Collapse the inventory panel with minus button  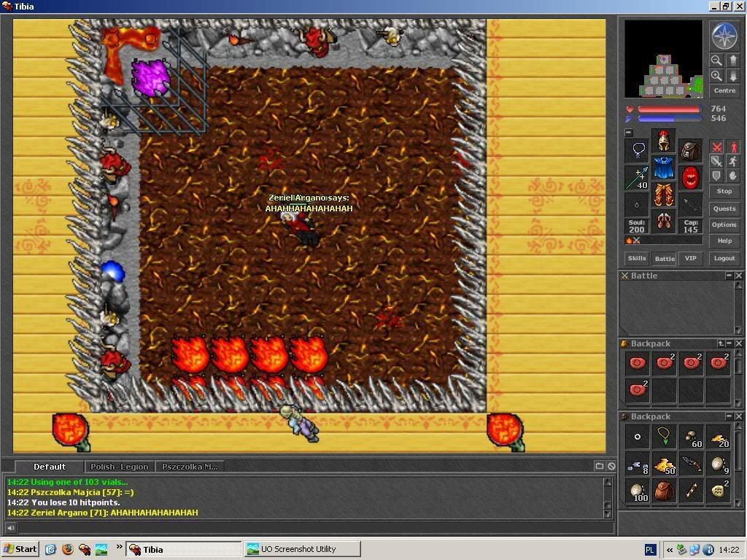point(628,133)
